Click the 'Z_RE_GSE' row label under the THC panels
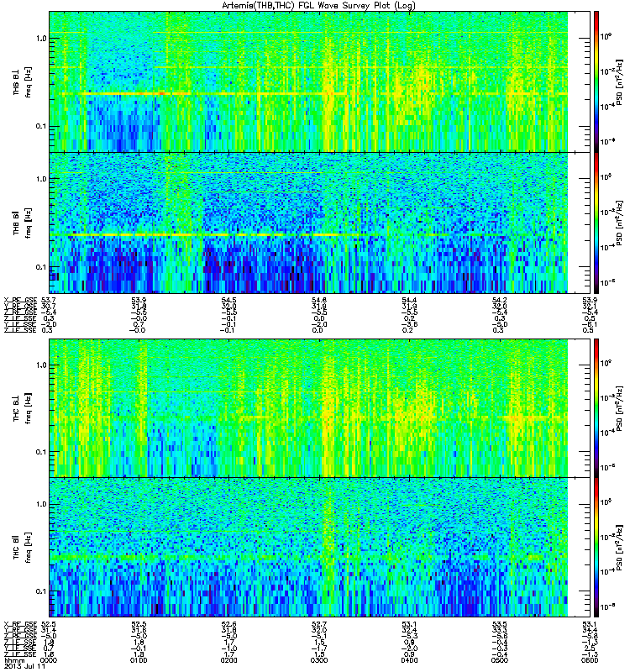 click(20, 636)
